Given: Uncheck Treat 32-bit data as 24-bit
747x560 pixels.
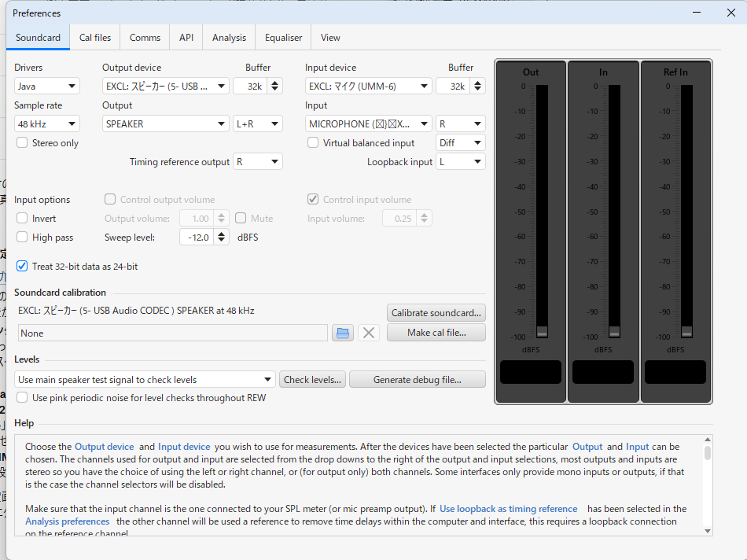Looking at the screenshot, I should click(22, 266).
